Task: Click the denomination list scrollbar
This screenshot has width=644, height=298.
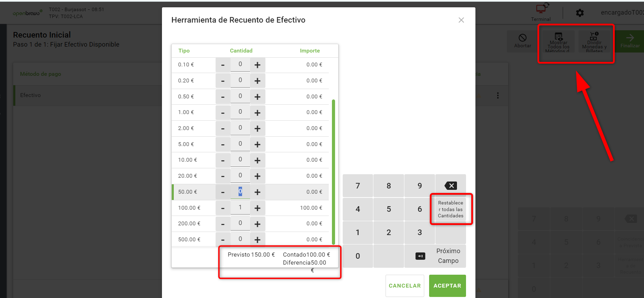Action: click(334, 172)
